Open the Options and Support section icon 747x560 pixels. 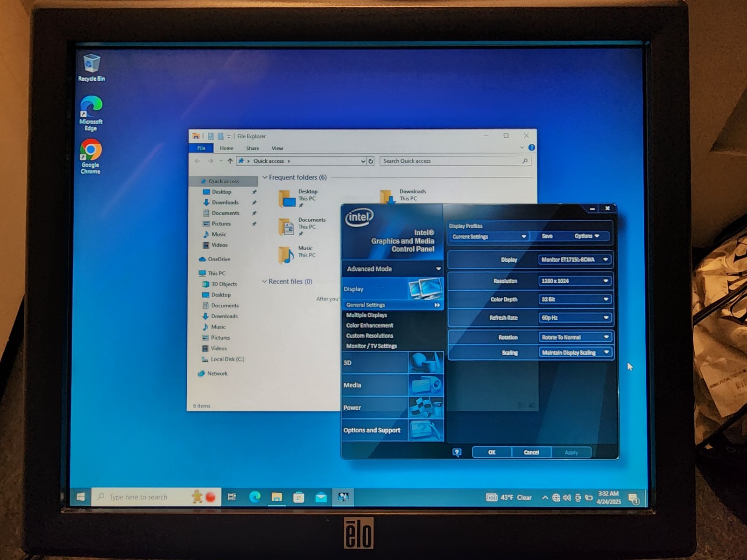425,430
